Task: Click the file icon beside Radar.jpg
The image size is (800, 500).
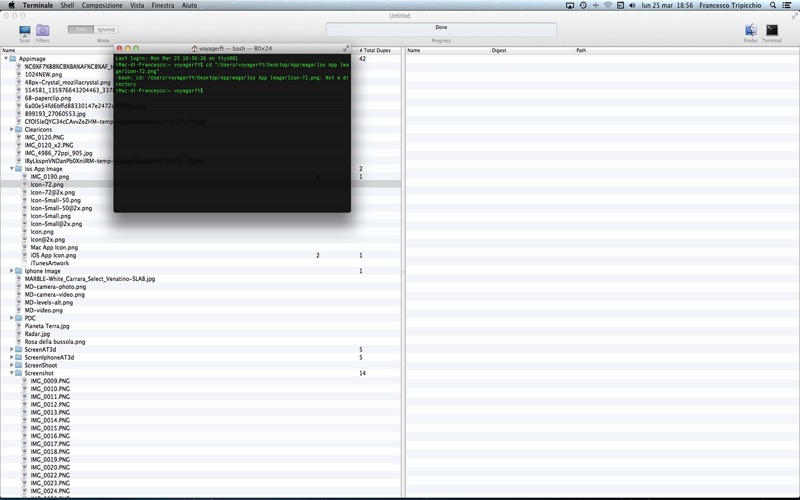Action: pos(19,334)
